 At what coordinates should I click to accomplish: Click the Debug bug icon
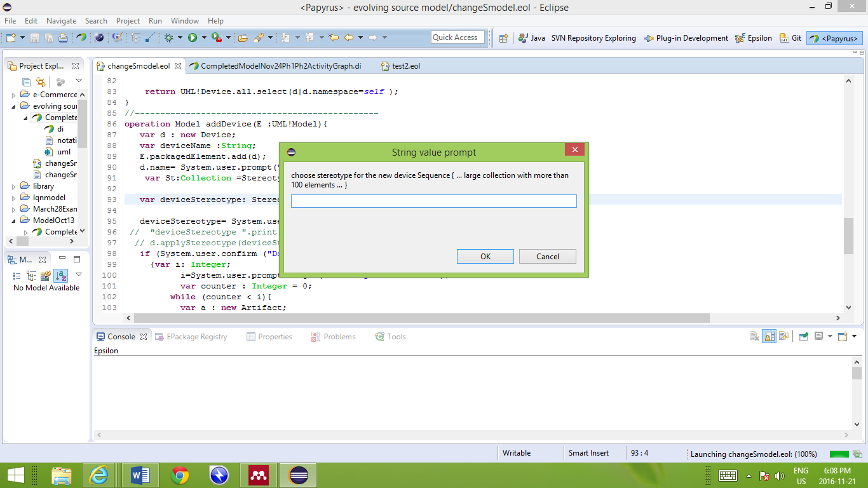168,37
